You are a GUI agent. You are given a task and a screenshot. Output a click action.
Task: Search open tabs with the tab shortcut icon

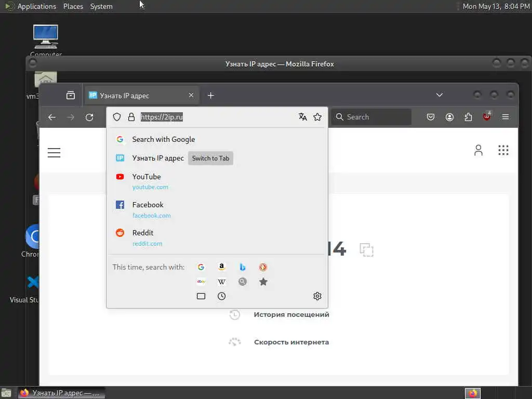click(x=201, y=296)
